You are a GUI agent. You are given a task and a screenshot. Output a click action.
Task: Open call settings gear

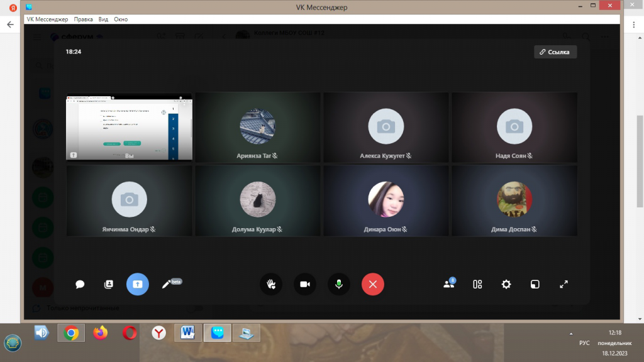(506, 284)
